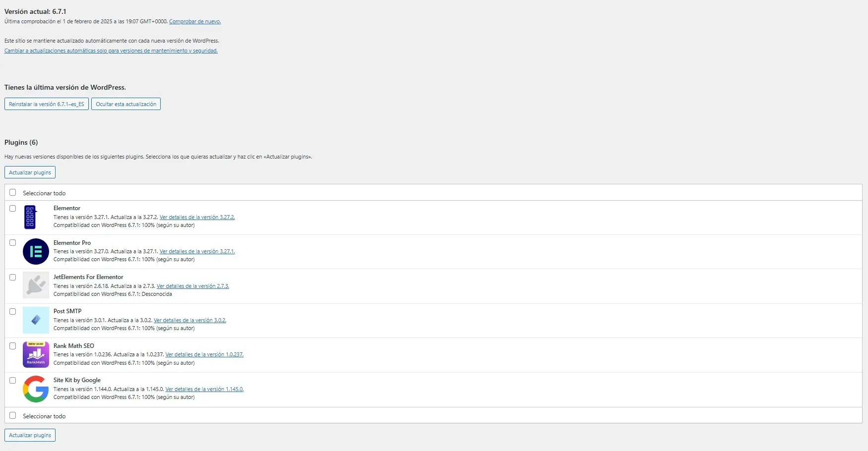
Task: Click Ocultar esta actualización button
Action: pyautogui.click(x=126, y=104)
